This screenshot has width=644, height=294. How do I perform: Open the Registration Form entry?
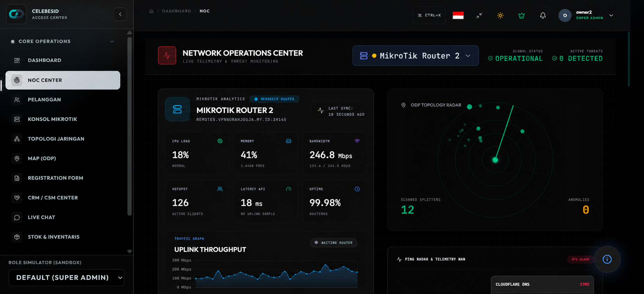(x=63, y=178)
